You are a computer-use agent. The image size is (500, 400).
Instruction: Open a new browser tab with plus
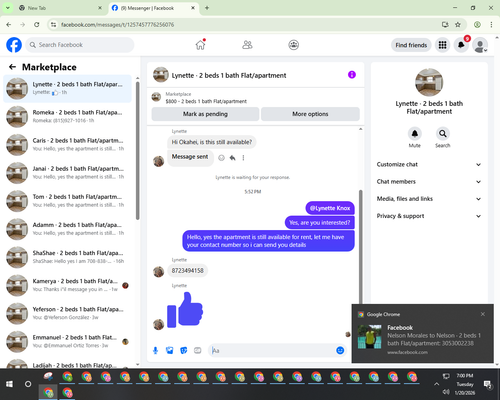207,8
